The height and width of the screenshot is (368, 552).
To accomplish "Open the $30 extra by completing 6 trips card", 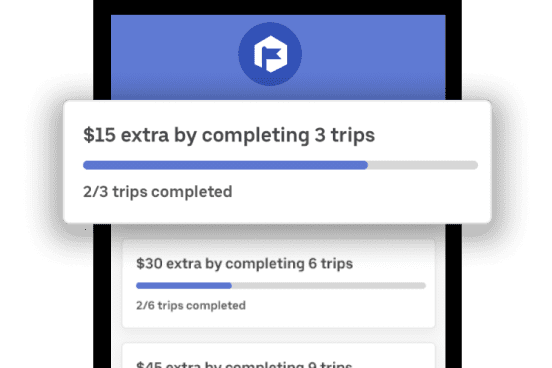I will [x=278, y=283].
